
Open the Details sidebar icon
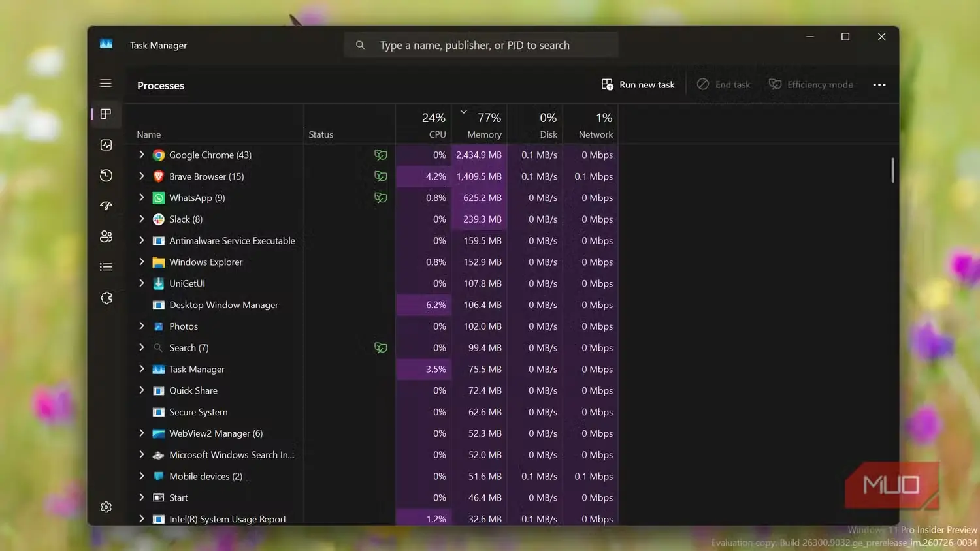[106, 267]
